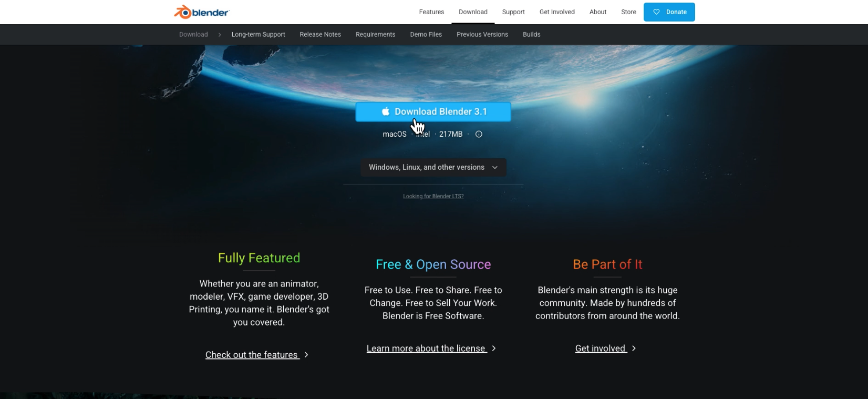Open the Demo Files subpage
868x399 pixels.
(x=426, y=35)
